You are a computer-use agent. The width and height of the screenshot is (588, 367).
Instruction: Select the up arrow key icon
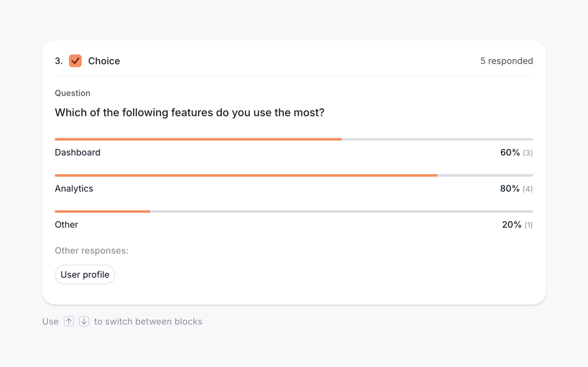(x=69, y=321)
